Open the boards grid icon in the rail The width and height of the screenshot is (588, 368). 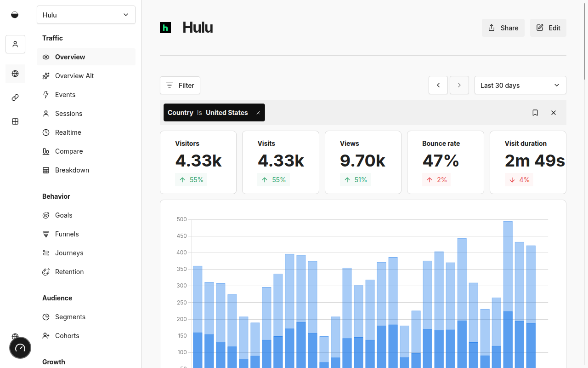point(15,121)
